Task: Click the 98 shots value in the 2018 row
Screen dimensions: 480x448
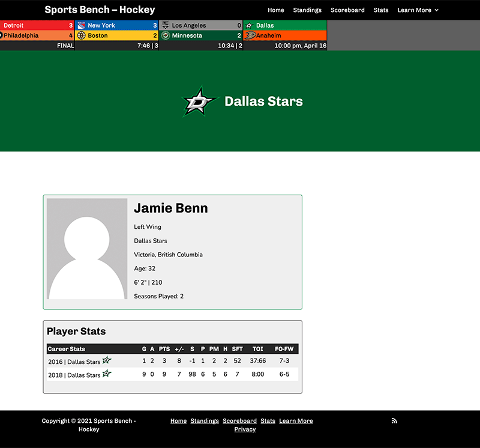Action: pyautogui.click(x=192, y=374)
